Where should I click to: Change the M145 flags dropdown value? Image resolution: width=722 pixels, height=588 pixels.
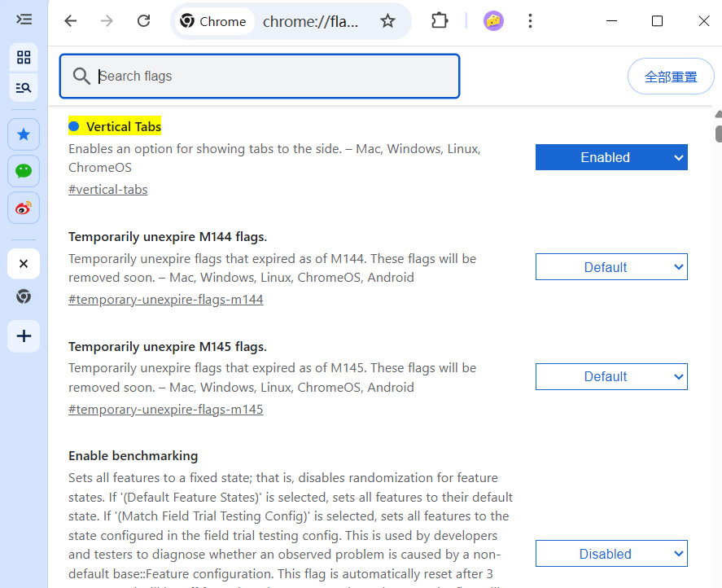(x=611, y=376)
